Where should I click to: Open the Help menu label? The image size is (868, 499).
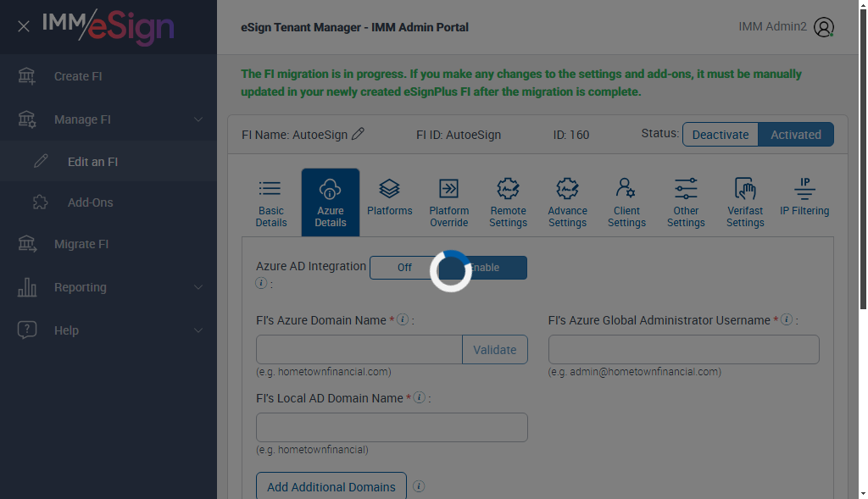tap(66, 330)
